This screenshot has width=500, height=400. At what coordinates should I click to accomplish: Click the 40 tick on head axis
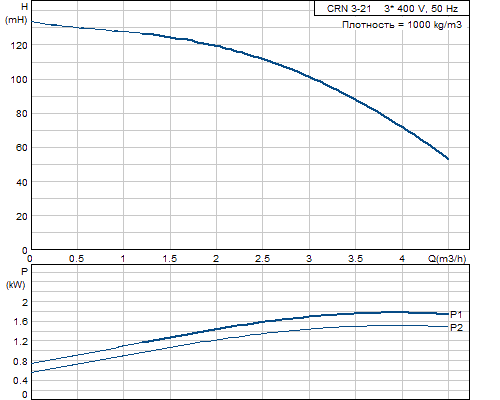tap(21, 182)
